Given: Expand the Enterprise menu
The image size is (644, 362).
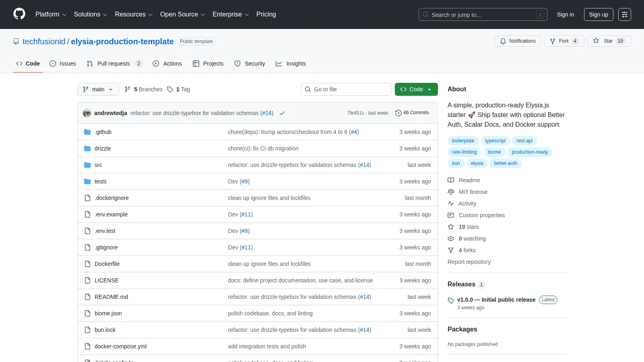Looking at the screenshot, I should click(x=231, y=14).
